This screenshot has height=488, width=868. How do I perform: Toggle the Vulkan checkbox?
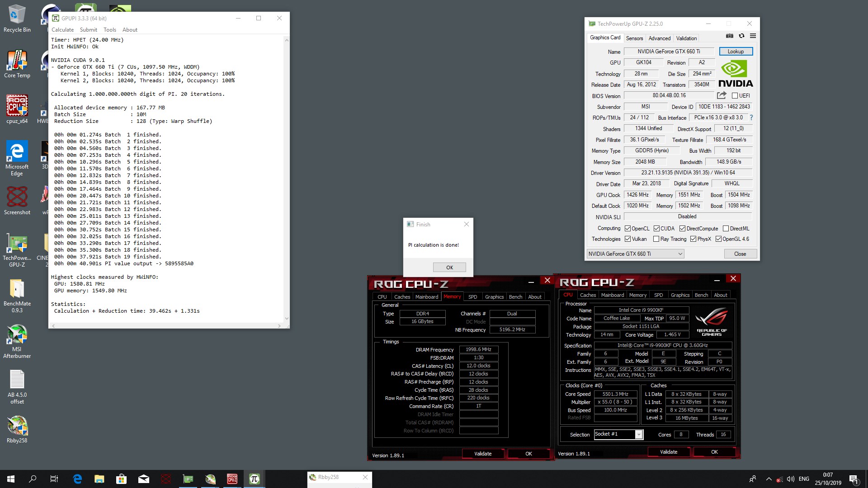(627, 239)
